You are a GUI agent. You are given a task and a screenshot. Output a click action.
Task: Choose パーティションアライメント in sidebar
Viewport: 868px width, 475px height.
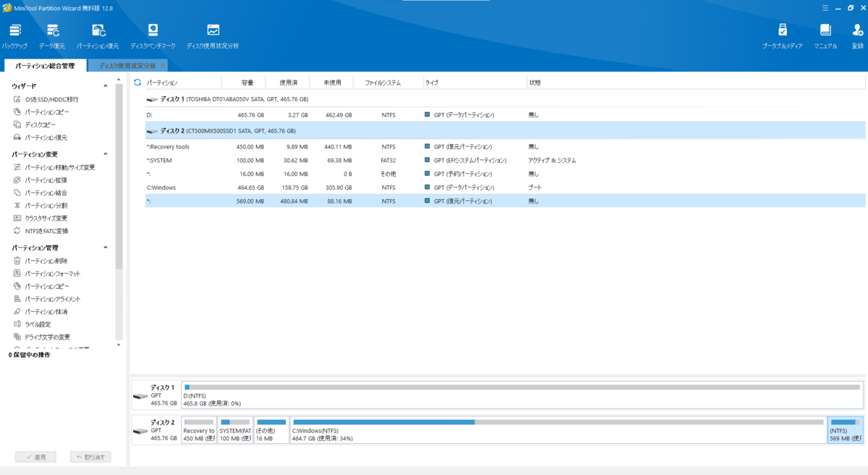coord(46,299)
